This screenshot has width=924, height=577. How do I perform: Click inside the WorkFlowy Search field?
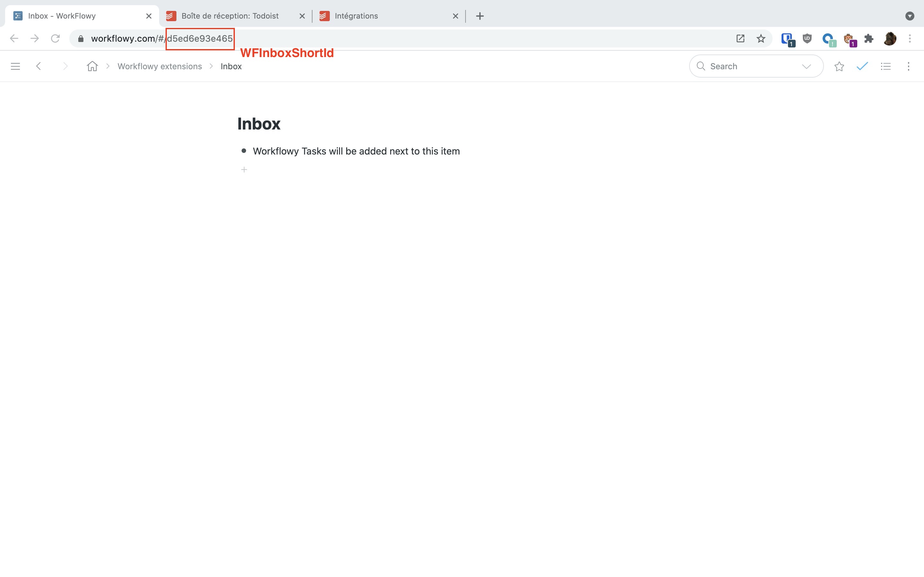749,66
